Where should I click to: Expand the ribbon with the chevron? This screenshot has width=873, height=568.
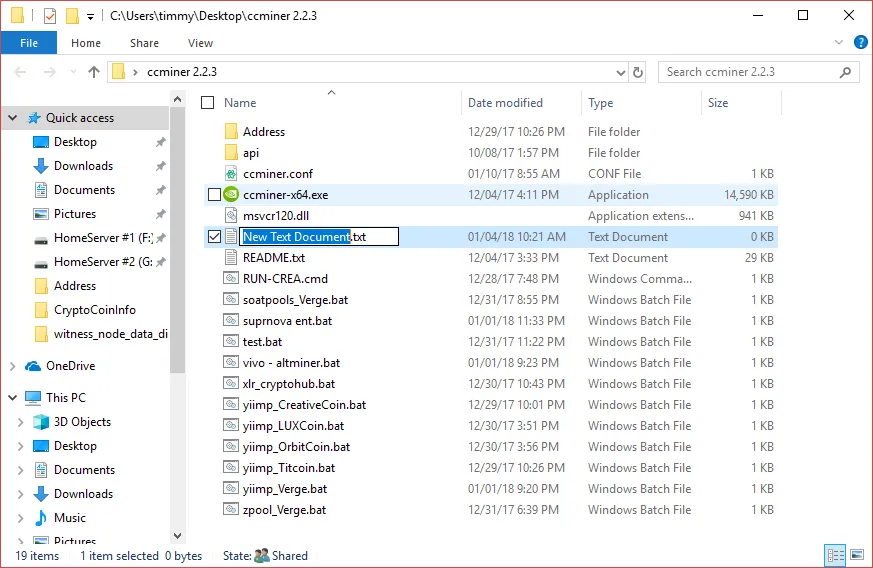point(838,42)
